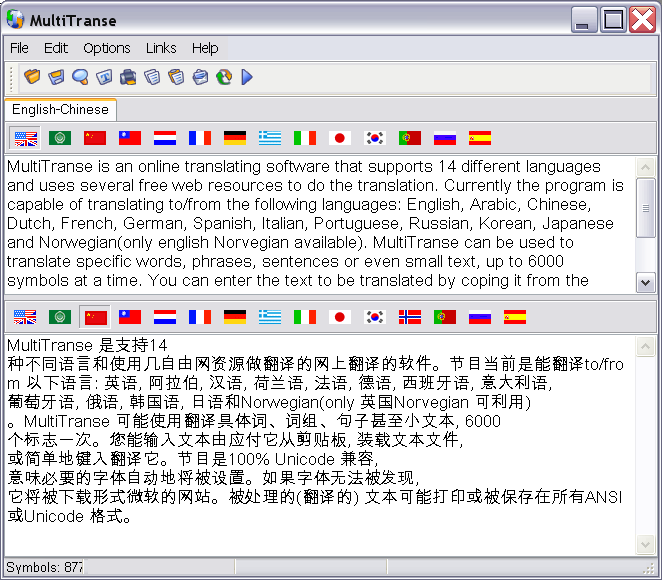
Task: Select Italian flag in source language row
Action: pyautogui.click(x=305, y=138)
